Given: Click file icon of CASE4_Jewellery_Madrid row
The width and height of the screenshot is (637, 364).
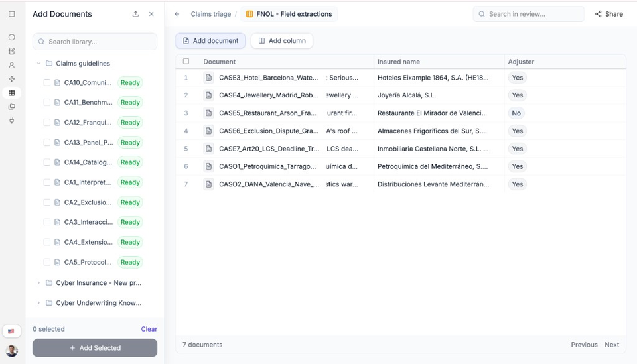Looking at the screenshot, I should pos(208,95).
